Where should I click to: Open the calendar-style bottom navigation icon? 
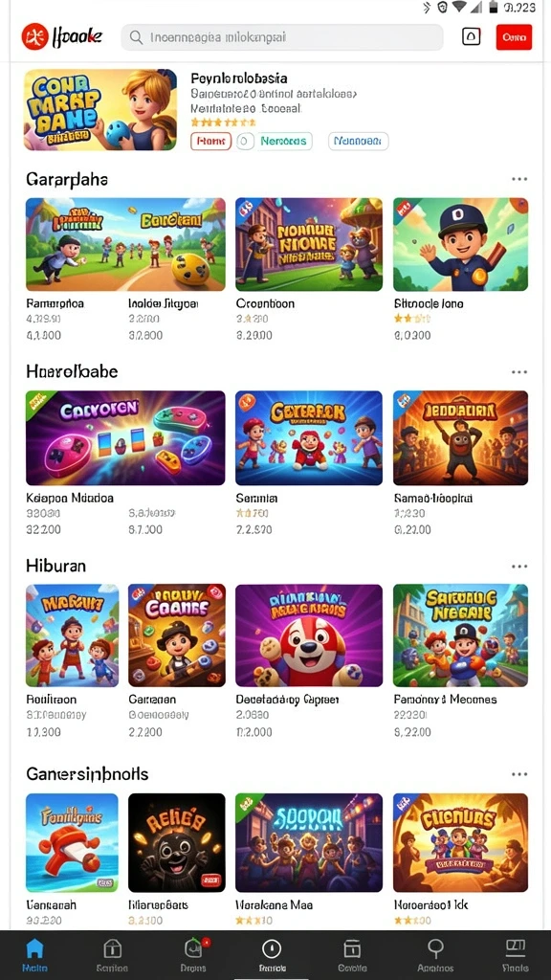click(x=352, y=955)
